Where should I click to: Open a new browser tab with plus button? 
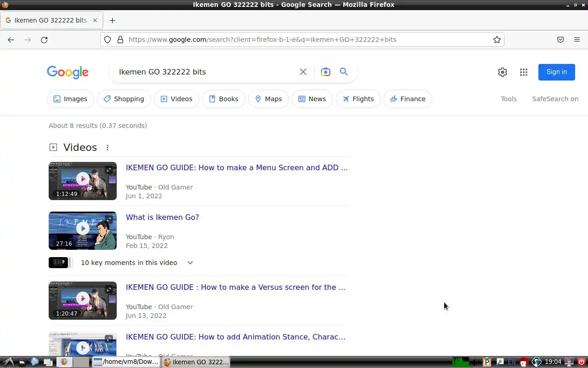112,20
